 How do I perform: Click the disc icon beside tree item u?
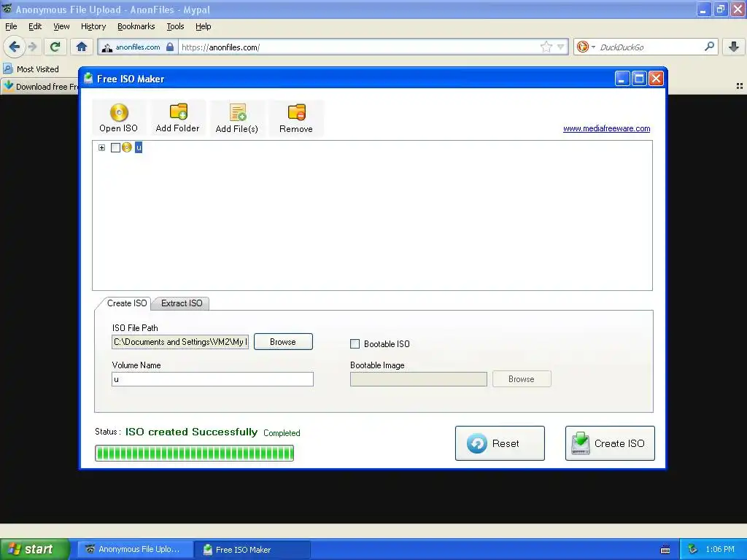[127, 147]
